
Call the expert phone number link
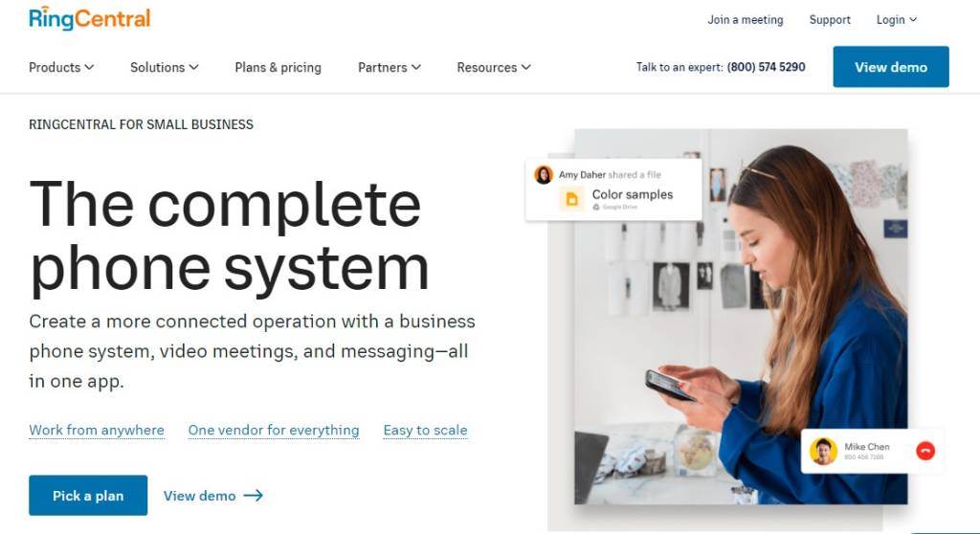[x=767, y=67]
